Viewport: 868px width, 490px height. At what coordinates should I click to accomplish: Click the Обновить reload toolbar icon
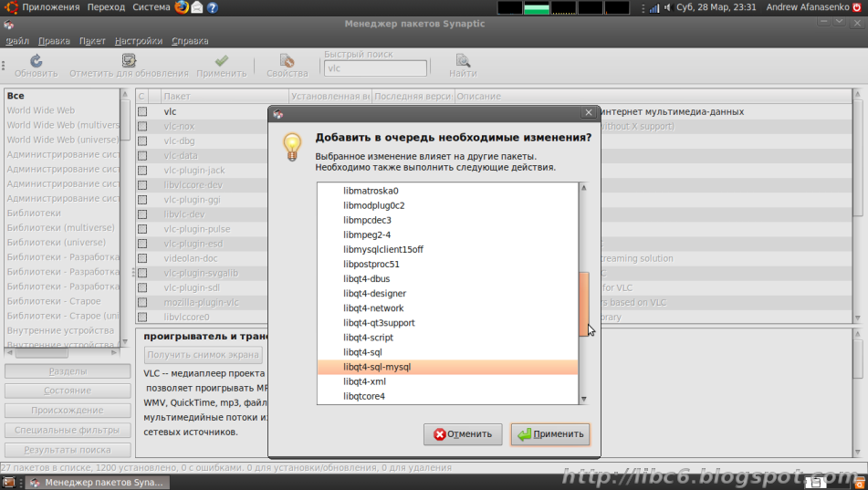(x=36, y=61)
